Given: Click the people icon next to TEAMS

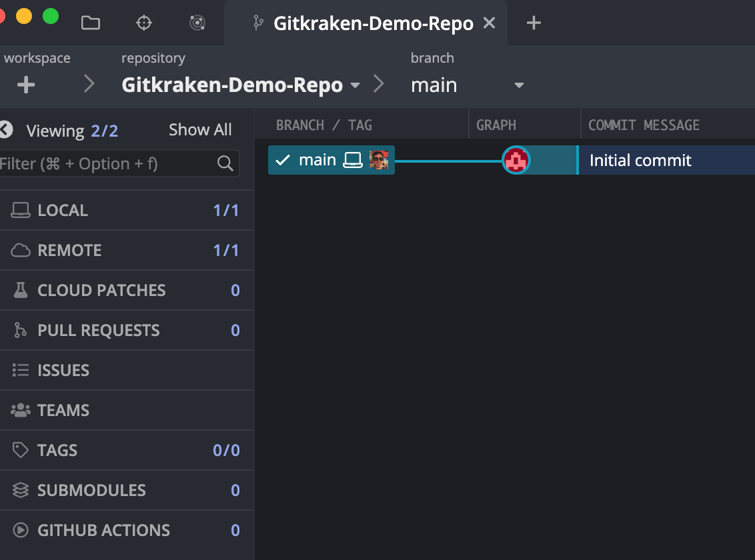Looking at the screenshot, I should pos(21,410).
